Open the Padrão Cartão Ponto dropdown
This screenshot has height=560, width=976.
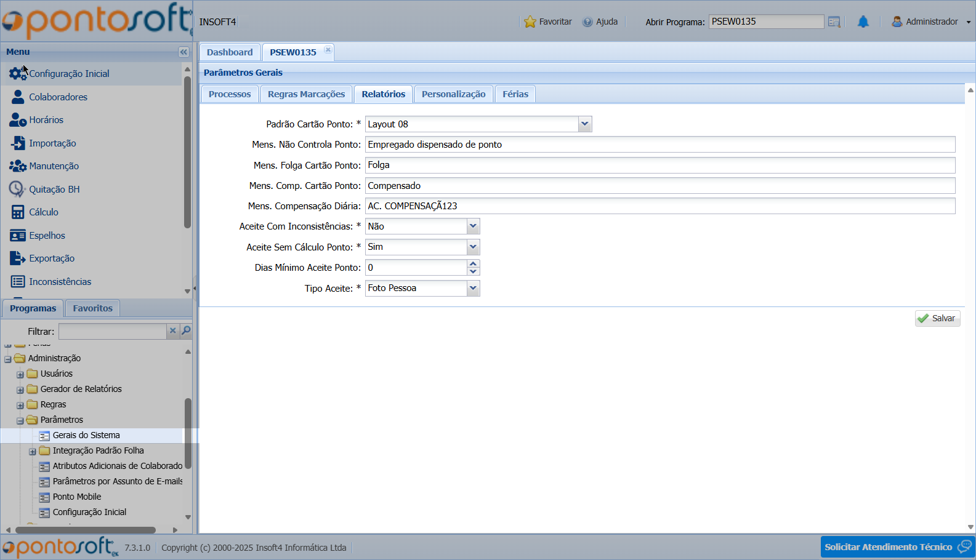(x=584, y=124)
